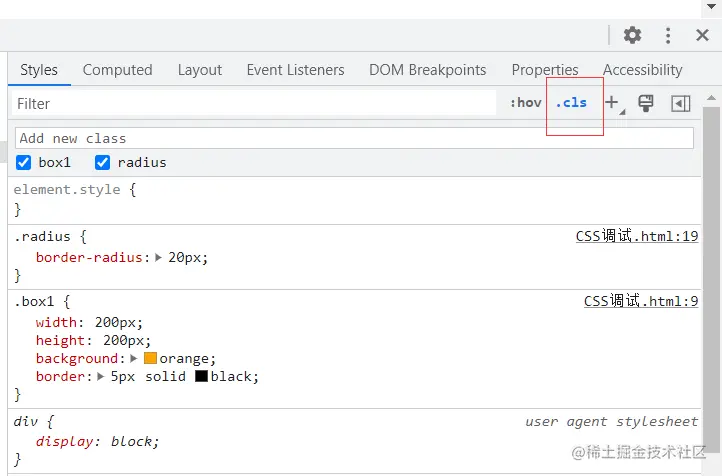
Task: Open the orange background color swatch
Action: click(x=150, y=358)
